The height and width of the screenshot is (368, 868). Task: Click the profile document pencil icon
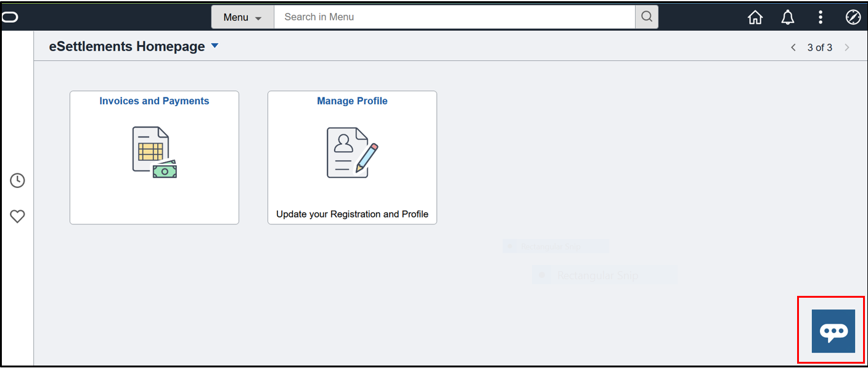point(352,152)
